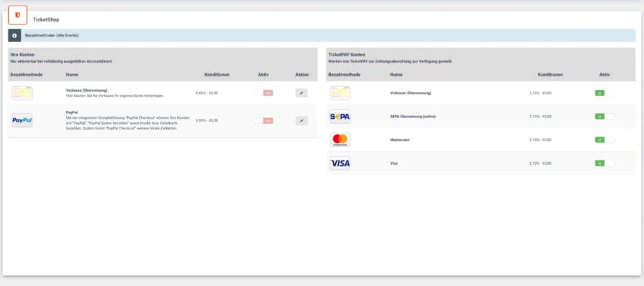Click the Vorkasse thumbnail in Ihre Konten
644x286 pixels.
(x=22, y=93)
